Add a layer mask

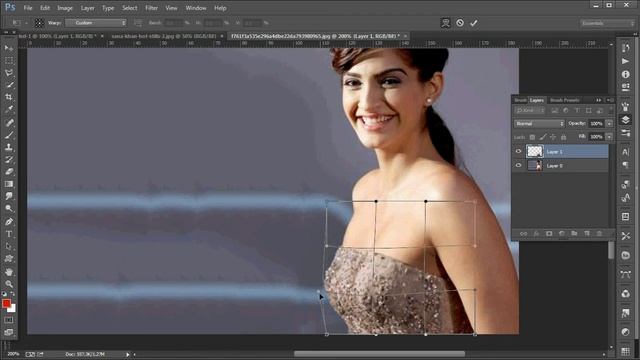549,233
